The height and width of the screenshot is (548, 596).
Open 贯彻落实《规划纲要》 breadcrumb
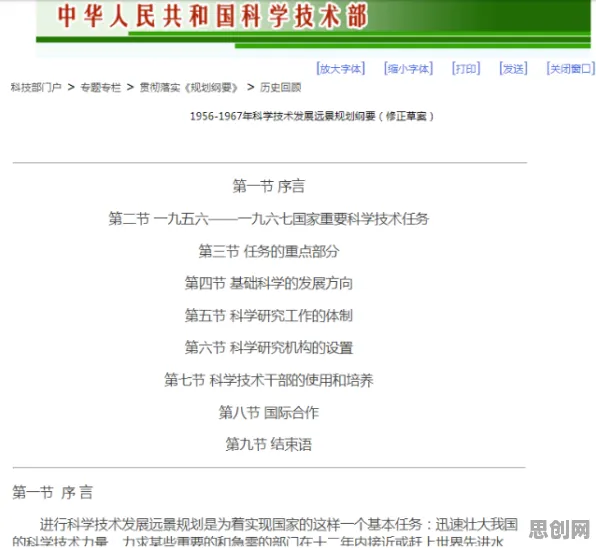click(189, 87)
